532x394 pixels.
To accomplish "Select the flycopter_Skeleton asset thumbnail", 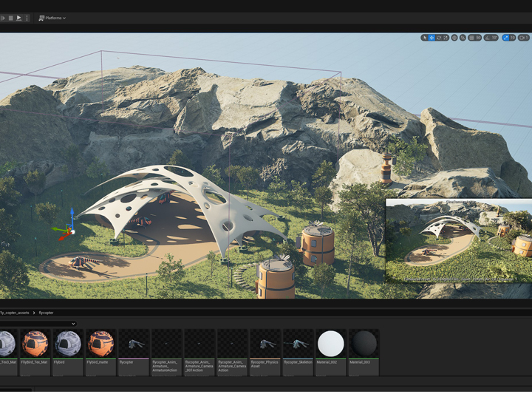I will (x=298, y=344).
